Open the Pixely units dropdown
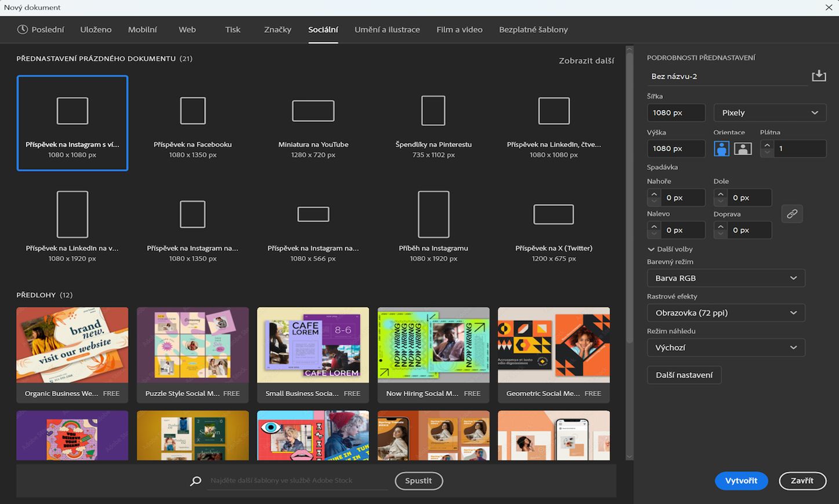The height and width of the screenshot is (504, 839). [769, 113]
